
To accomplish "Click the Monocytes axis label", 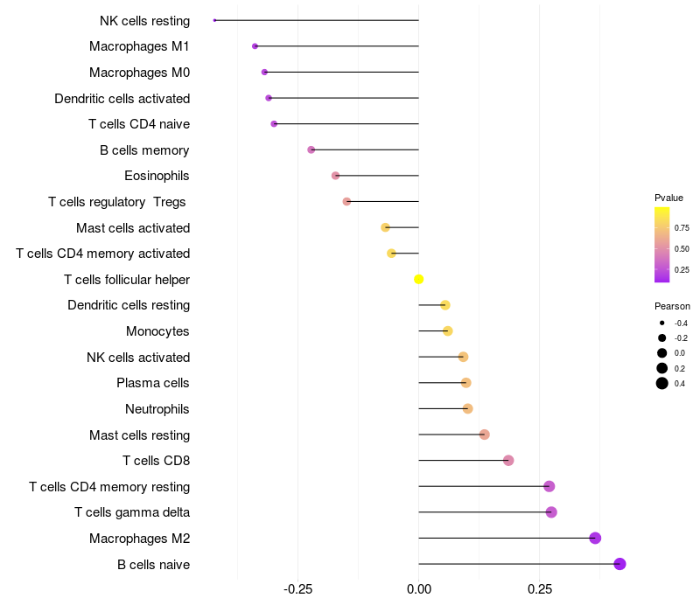I will click(x=157, y=331).
